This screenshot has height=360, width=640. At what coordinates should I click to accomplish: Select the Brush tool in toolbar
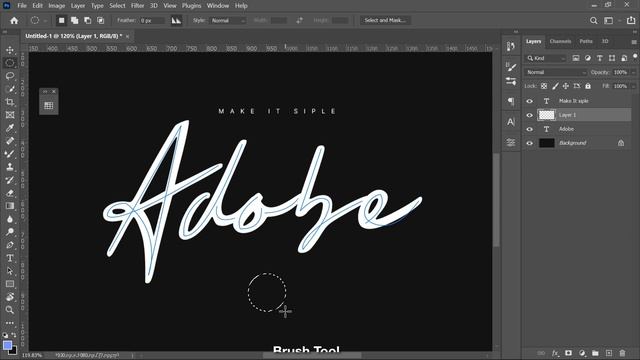coord(10,154)
